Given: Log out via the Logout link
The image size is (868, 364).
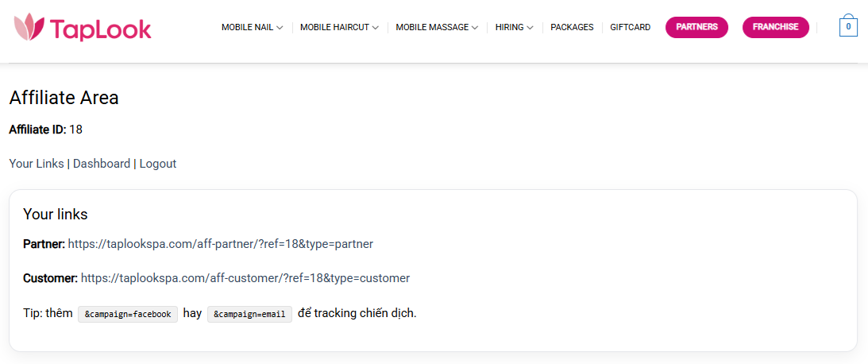Looking at the screenshot, I should pyautogui.click(x=158, y=164).
